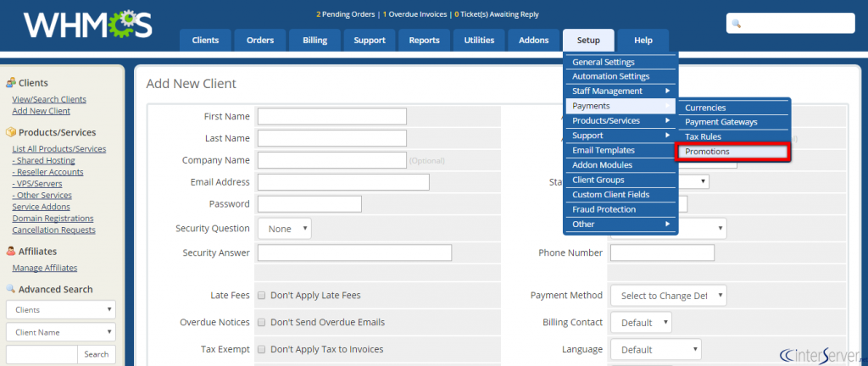Open the Billing Contact dropdown
The height and width of the screenshot is (366, 868).
[x=641, y=323]
